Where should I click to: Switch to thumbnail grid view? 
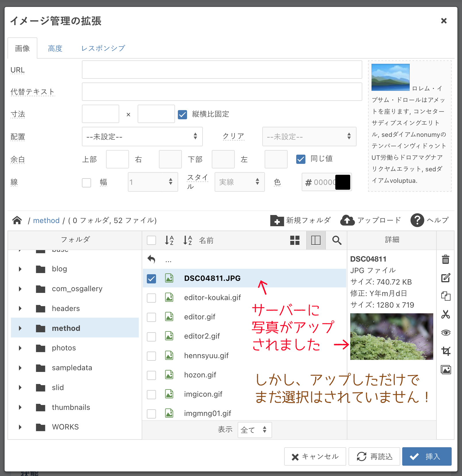tap(295, 240)
